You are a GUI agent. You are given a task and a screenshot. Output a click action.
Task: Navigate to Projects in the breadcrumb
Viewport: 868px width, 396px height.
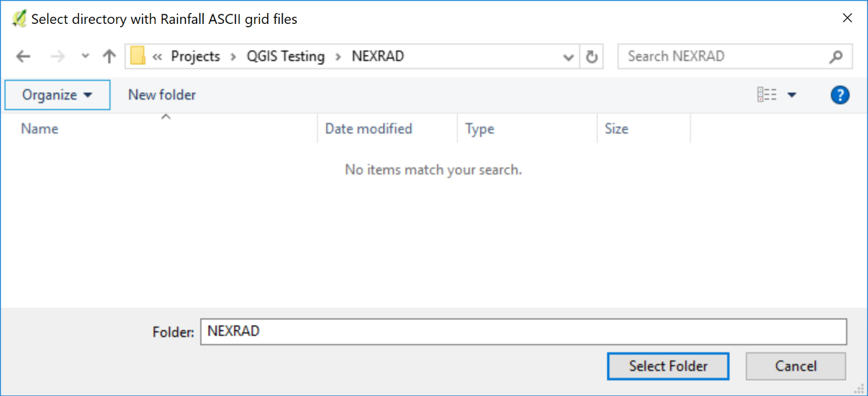point(195,57)
